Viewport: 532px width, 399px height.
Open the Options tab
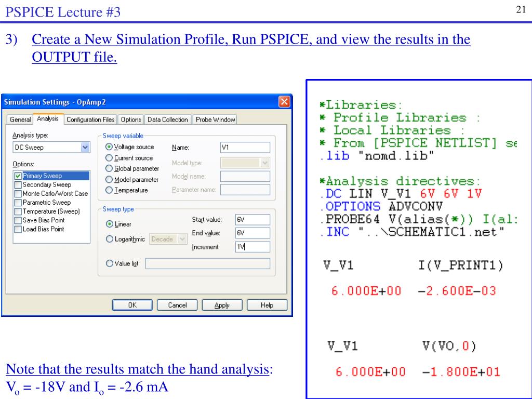tap(130, 119)
